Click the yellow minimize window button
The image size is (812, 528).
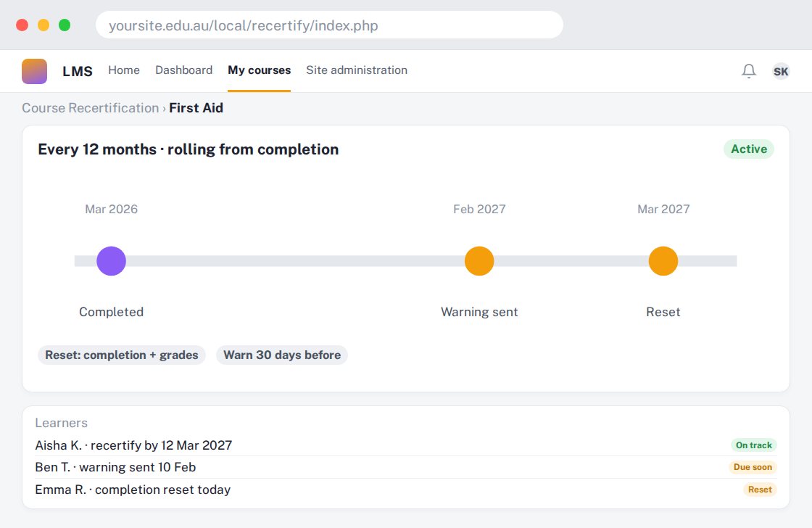coord(43,25)
